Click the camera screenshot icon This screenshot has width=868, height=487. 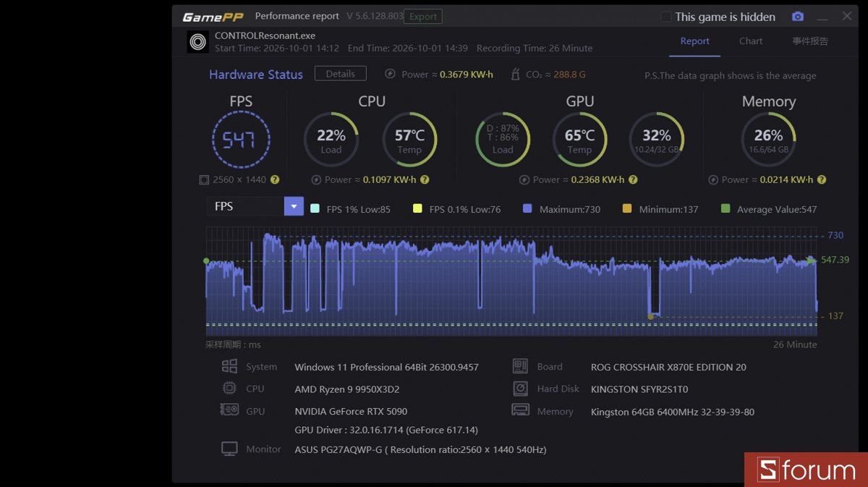coord(797,17)
